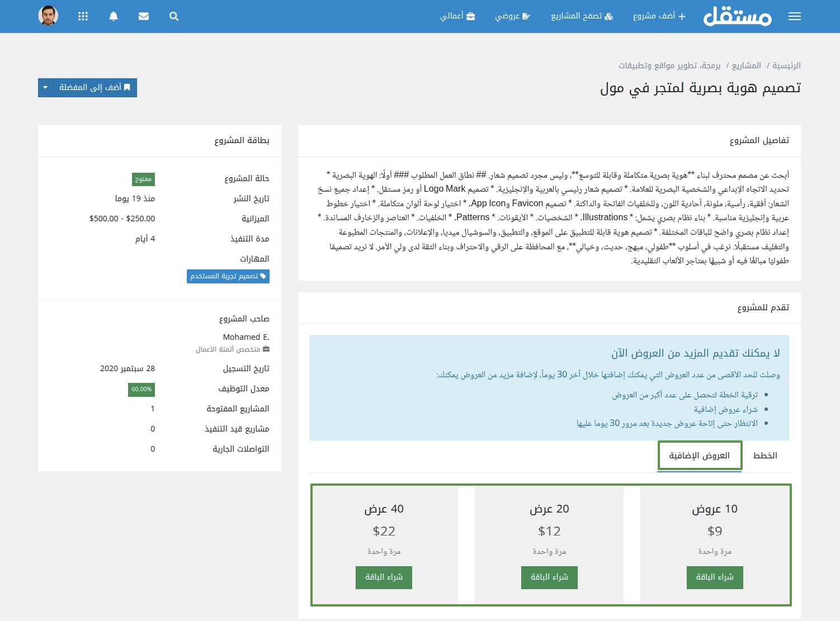Screen dimensions: 840x621
Task: Expand the favorites button dropdown arrow
Action: coord(45,88)
